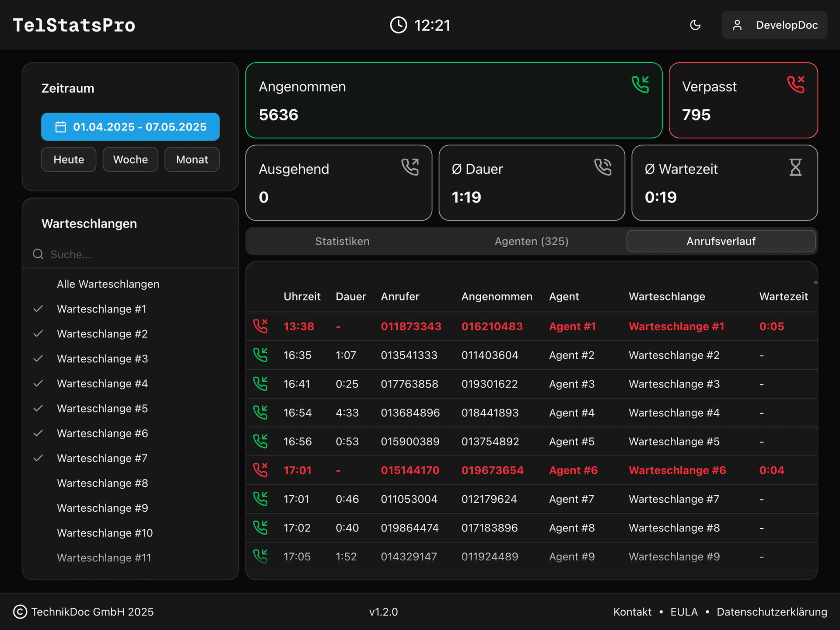Click answered call icon in 17:05 row
The width and height of the screenshot is (840, 630).
[x=260, y=556]
